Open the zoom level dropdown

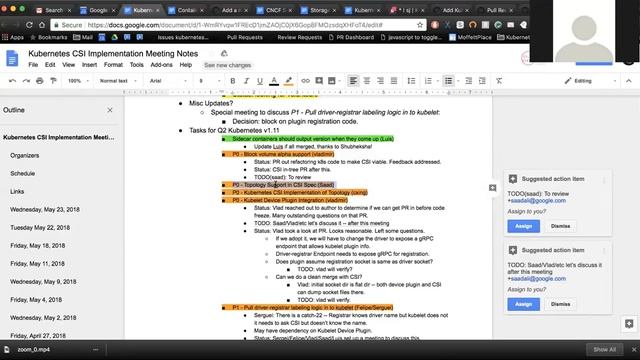coord(78,81)
